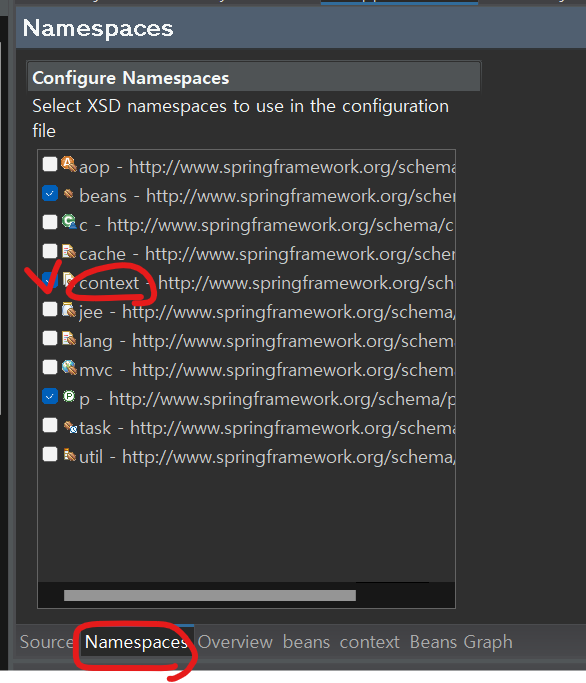The image size is (586, 683).
Task: Select the util namespace row text
Action: point(267,457)
